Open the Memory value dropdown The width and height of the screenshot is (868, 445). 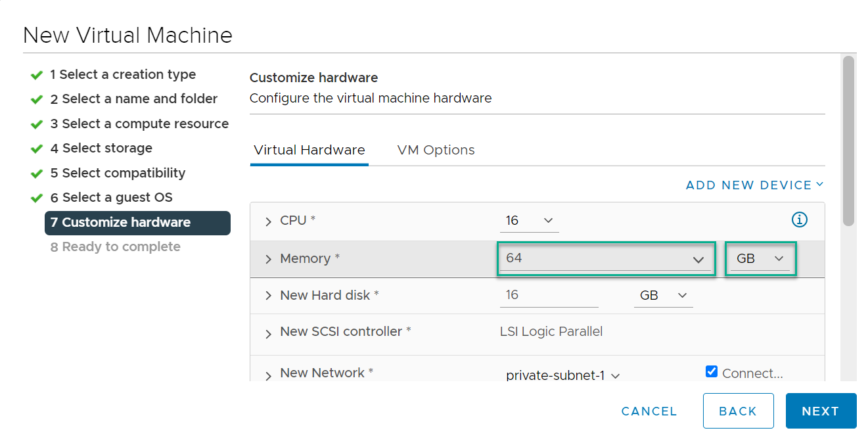pos(605,259)
